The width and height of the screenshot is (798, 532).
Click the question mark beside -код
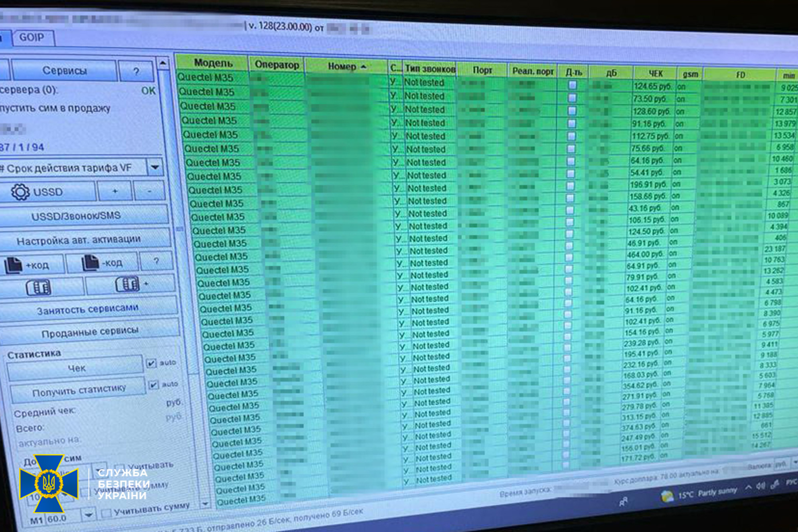pyautogui.click(x=156, y=261)
